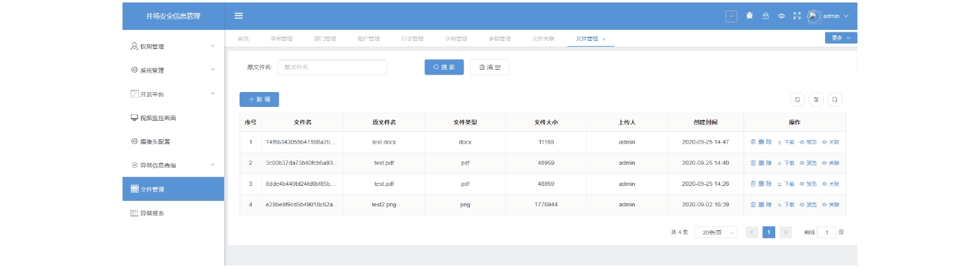Select 文件管理 in the sidebar
Viewport: 980px width, 268px height.
(173, 189)
